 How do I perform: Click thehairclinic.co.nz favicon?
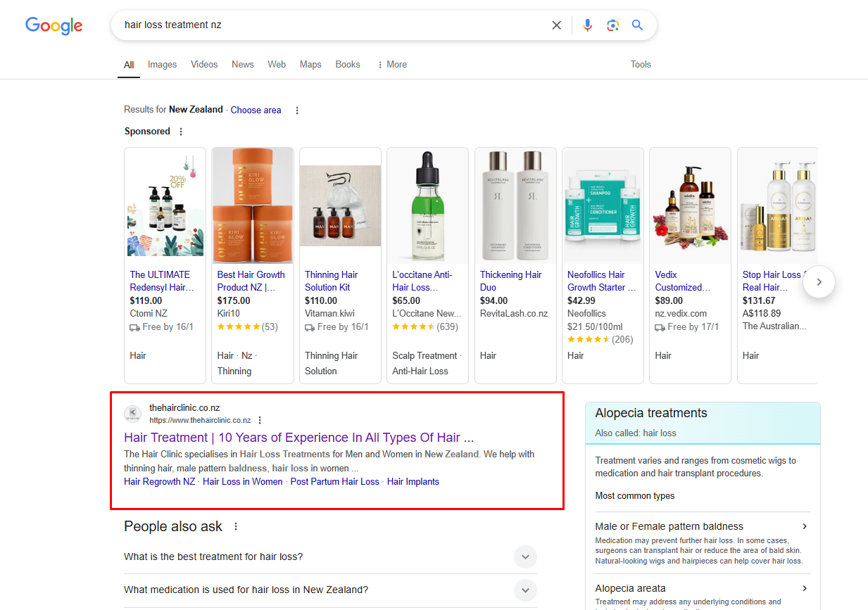[x=132, y=414]
